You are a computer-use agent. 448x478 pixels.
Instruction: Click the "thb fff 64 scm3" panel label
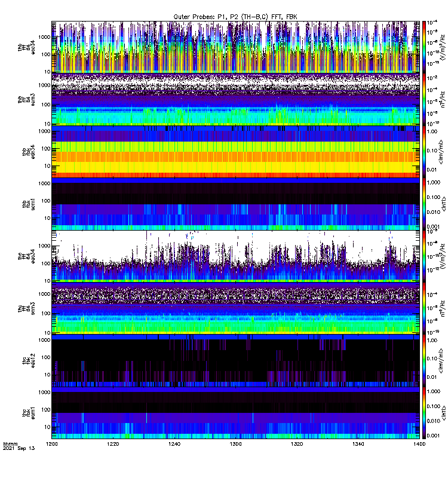[x=26, y=99]
